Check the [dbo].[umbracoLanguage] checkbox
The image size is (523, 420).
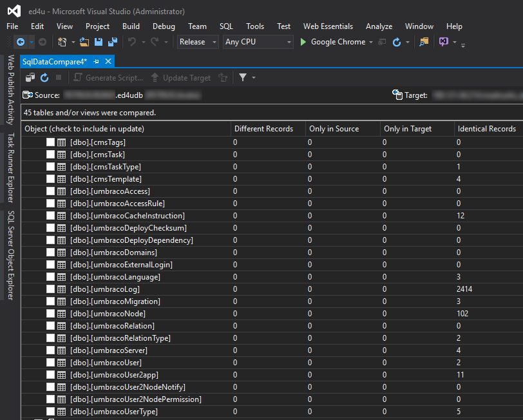[x=50, y=277]
